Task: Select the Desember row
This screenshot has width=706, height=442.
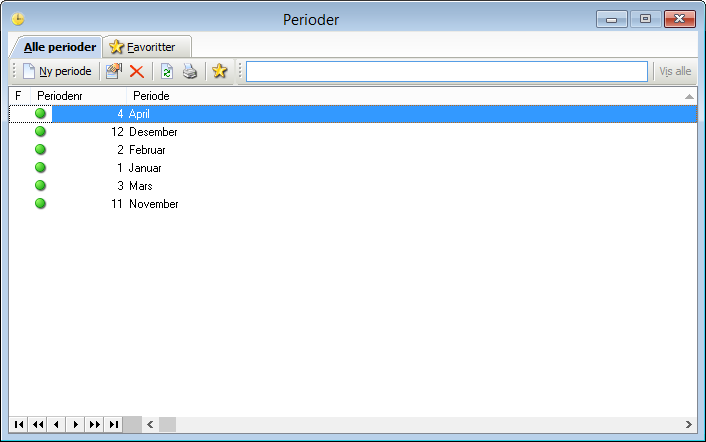Action: 353,132
